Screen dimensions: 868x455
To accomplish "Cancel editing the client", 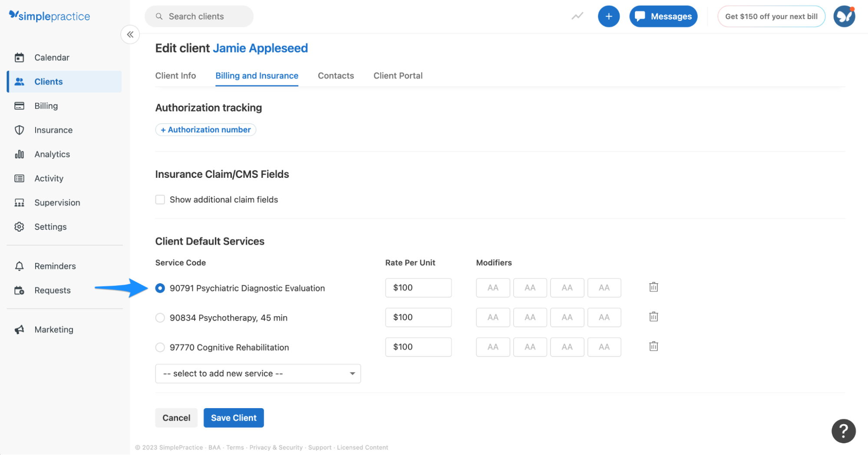I will (x=176, y=418).
